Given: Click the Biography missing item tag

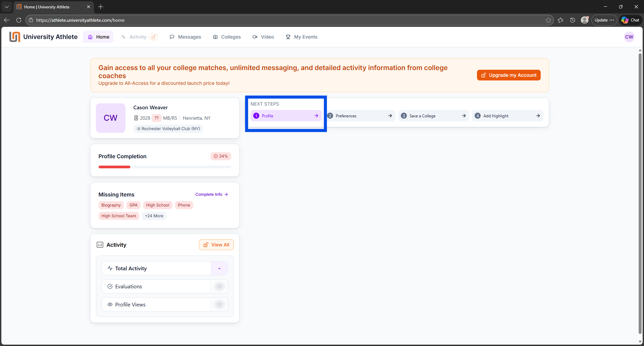Looking at the screenshot, I should (x=111, y=205).
